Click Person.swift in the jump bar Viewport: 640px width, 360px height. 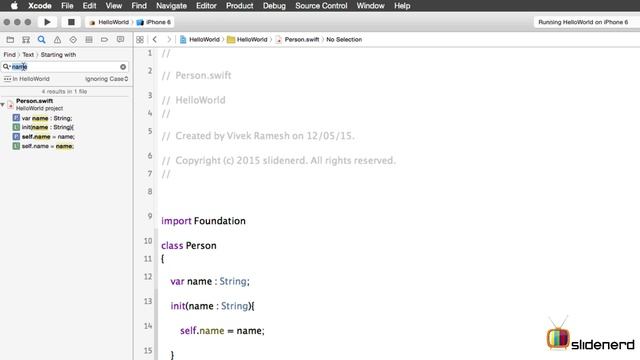pos(298,40)
